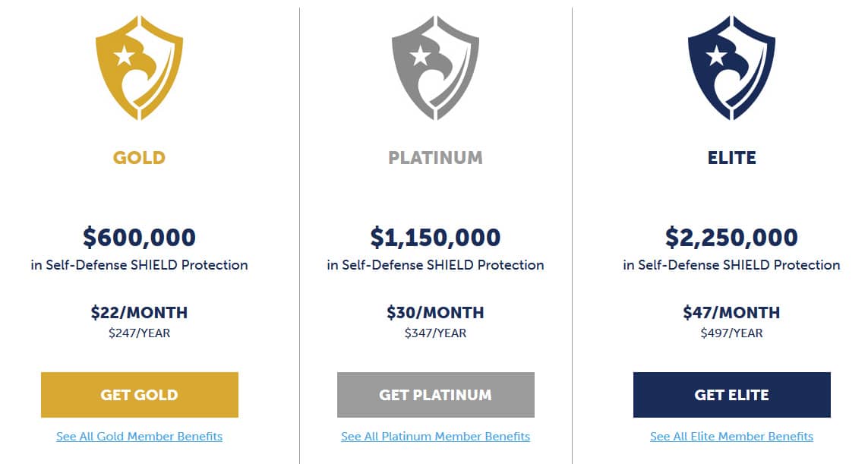Open See All Platinum Member Benefits
The width and height of the screenshot is (868, 464).
pos(435,437)
